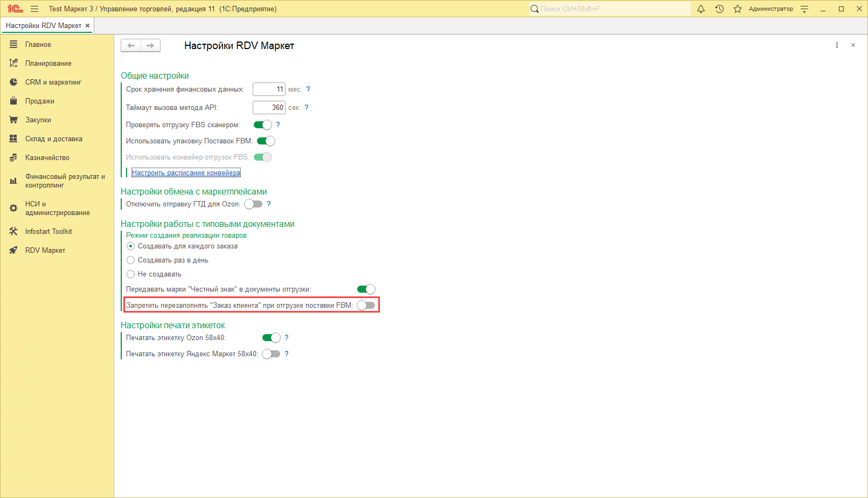Click the search magnifier icon
The width and height of the screenshot is (868, 498).
tap(534, 9)
